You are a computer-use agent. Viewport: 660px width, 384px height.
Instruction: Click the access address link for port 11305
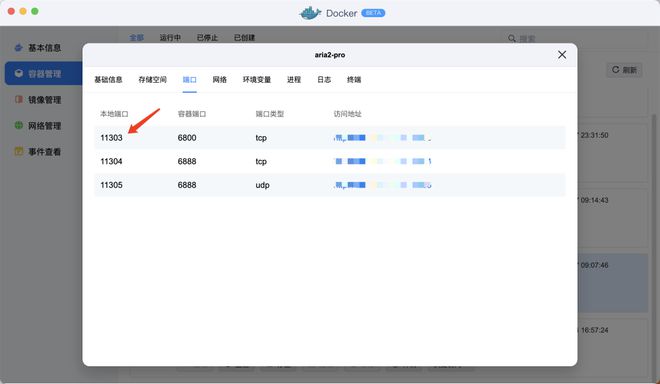(x=382, y=185)
